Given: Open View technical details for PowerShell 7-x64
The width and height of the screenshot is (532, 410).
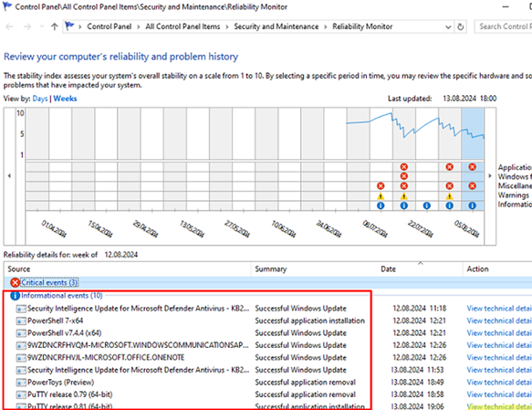Looking at the screenshot, I should (499, 321).
